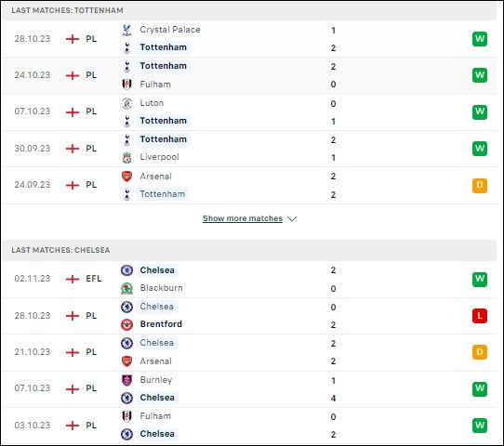Click the Burnley club crest
Screen dimensions: 504x446
pyautogui.click(x=127, y=380)
